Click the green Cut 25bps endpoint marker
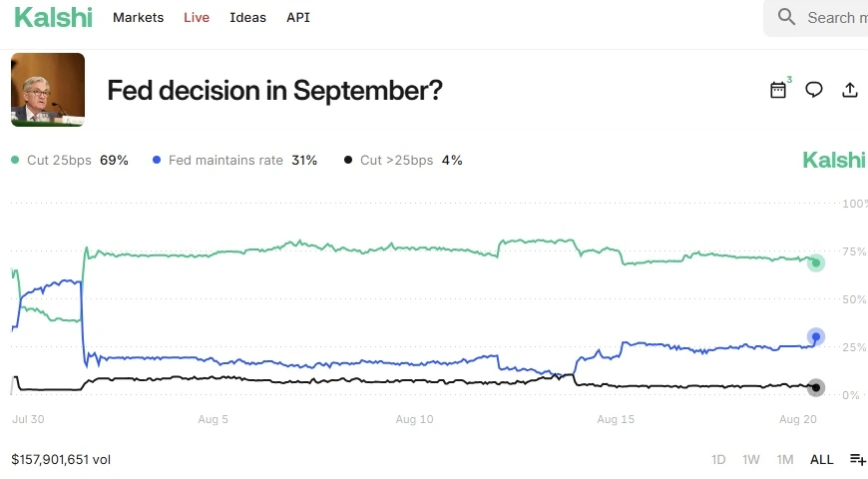 816,263
